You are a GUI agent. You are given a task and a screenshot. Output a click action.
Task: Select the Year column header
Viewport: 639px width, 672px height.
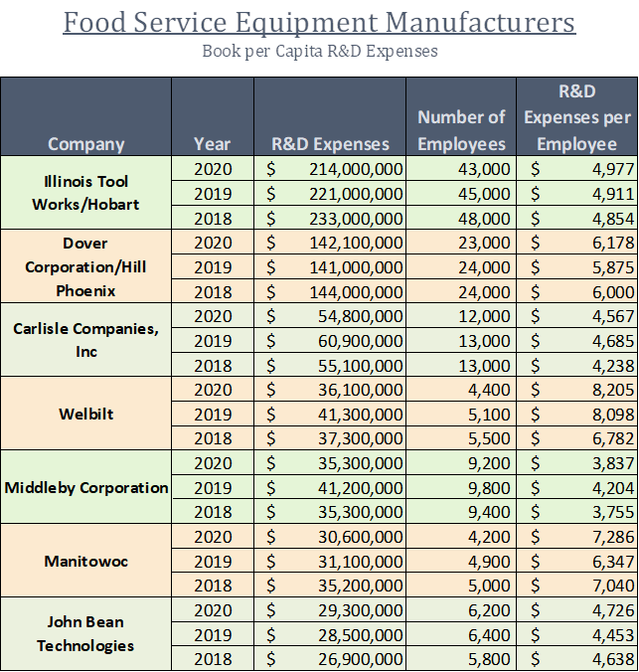[213, 143]
